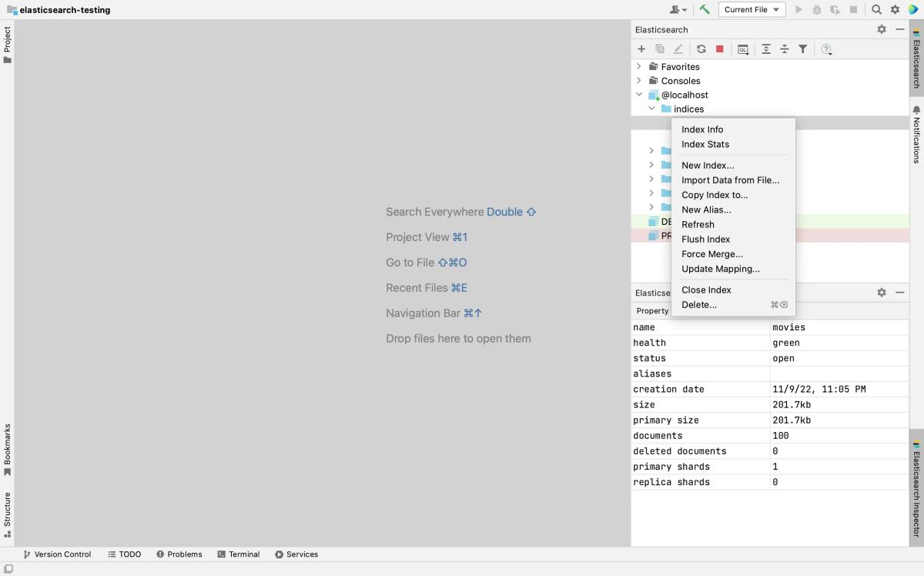Image resolution: width=924 pixels, height=576 pixels.
Task: Click the greyed-out run play icon
Action: tap(798, 9)
